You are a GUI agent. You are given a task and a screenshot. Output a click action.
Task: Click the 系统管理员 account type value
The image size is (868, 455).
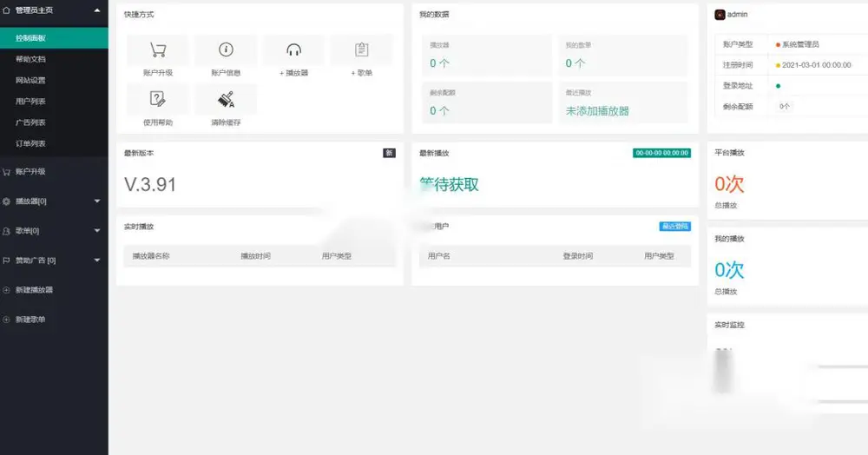pos(800,44)
